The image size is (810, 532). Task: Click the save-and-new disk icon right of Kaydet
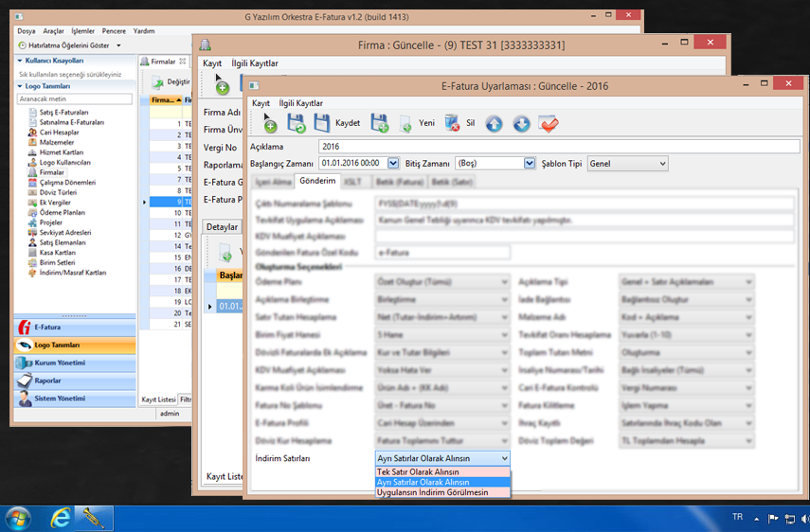coord(380,123)
